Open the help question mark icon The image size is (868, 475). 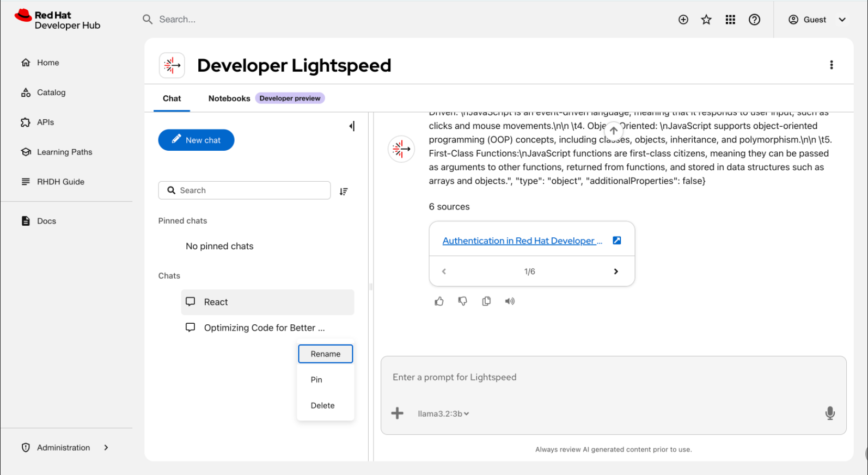tap(754, 20)
